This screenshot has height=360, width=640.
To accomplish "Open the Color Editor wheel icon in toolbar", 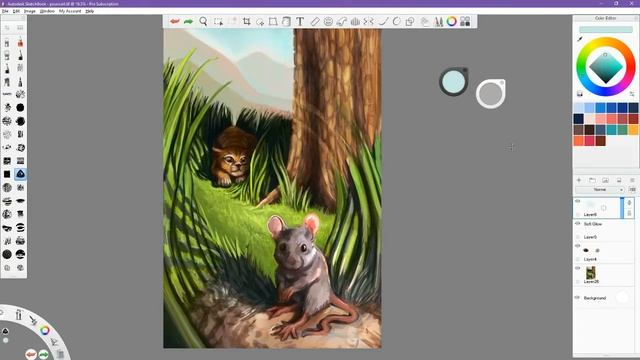I will tap(451, 21).
